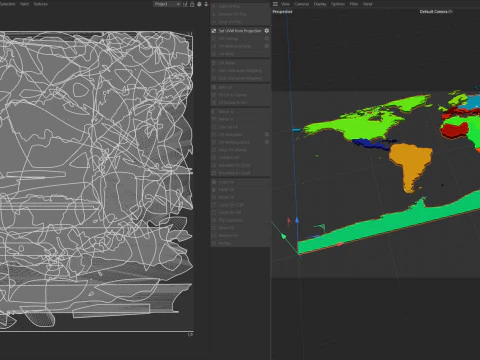Select Start Interactive Mapping command
Image resolution: width=480 pixels, height=360 pixels.
pyautogui.click(x=240, y=71)
